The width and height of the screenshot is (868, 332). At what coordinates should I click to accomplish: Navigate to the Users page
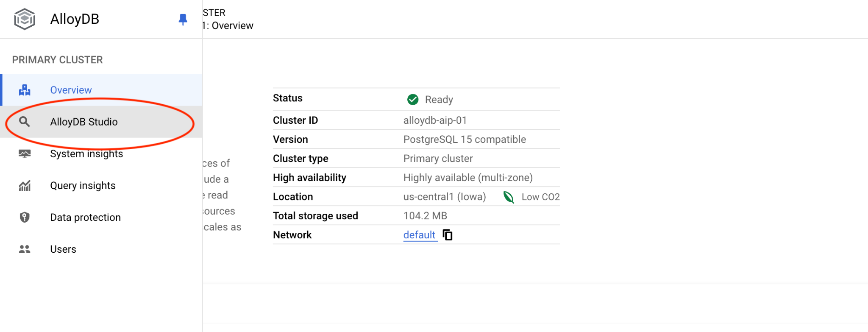[63, 249]
